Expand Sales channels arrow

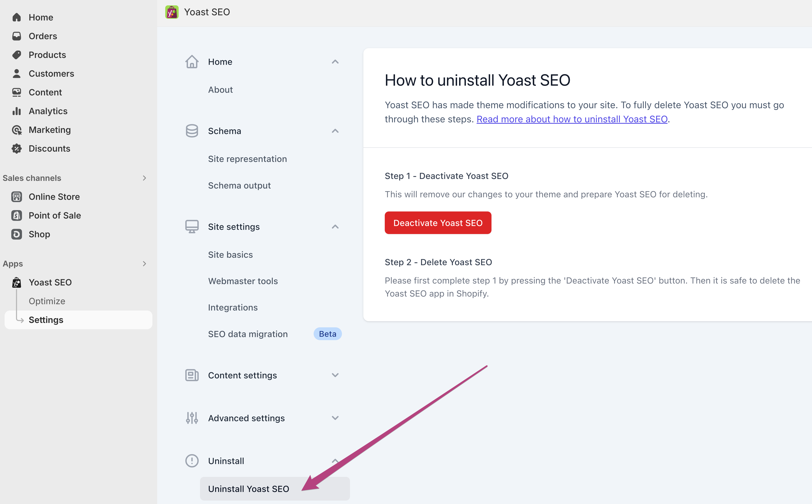(144, 178)
